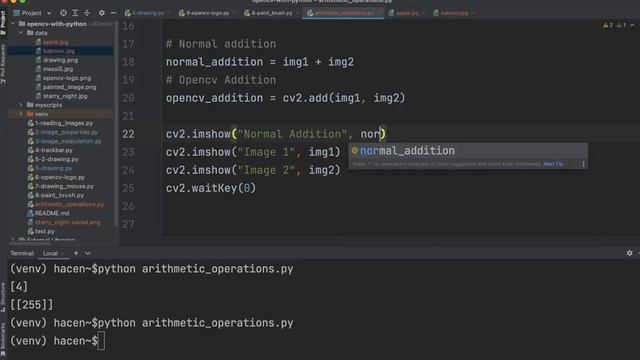Viewport: 640px width, 360px height.
Task: Select arithmetic_operations.py in project tree
Action: [69, 204]
